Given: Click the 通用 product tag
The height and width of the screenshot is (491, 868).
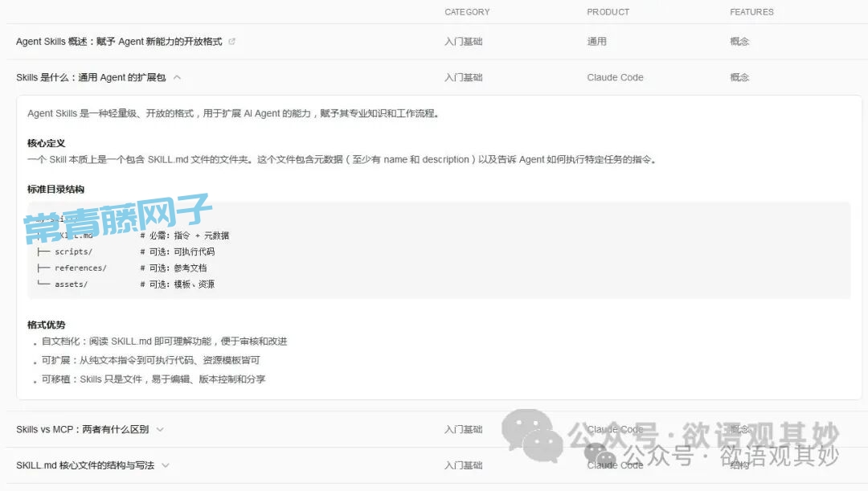Looking at the screenshot, I should [597, 42].
